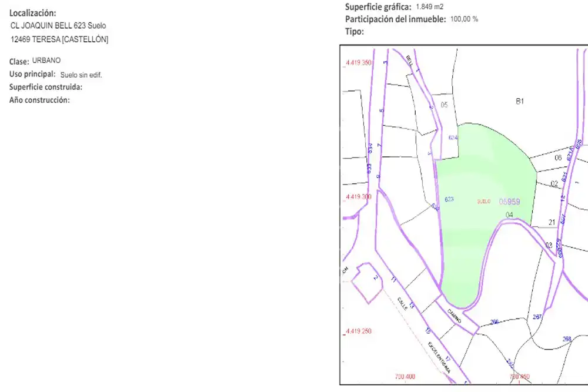The height and width of the screenshot is (392, 588).
Task: Click the 'Tipo:' label
Action: 355,32
